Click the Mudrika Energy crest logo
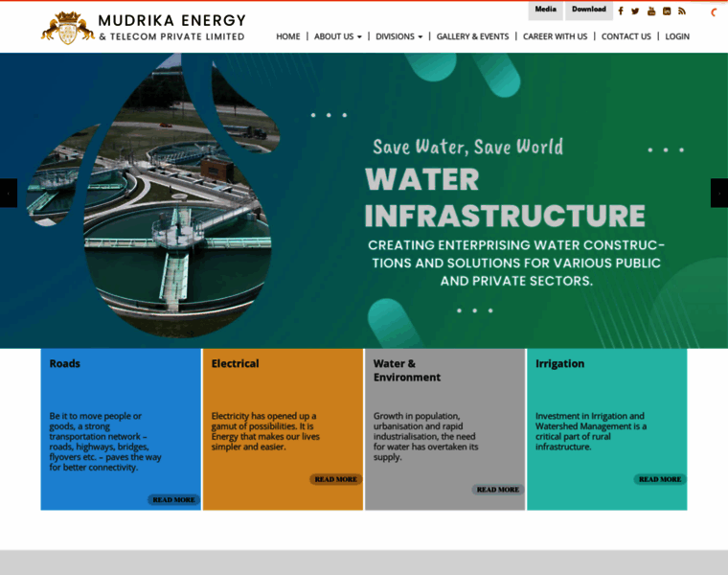Viewport: 728px width, 575px height. (x=67, y=28)
